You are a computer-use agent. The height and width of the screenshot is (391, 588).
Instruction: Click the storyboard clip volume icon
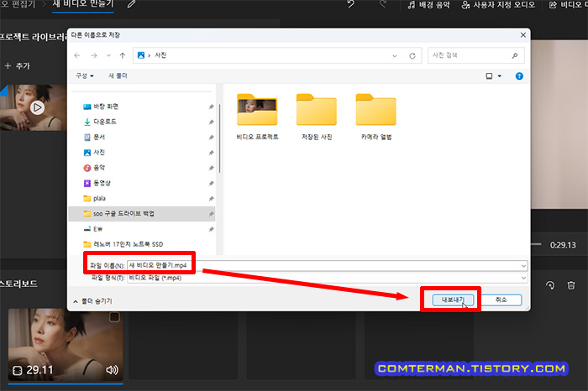point(112,370)
